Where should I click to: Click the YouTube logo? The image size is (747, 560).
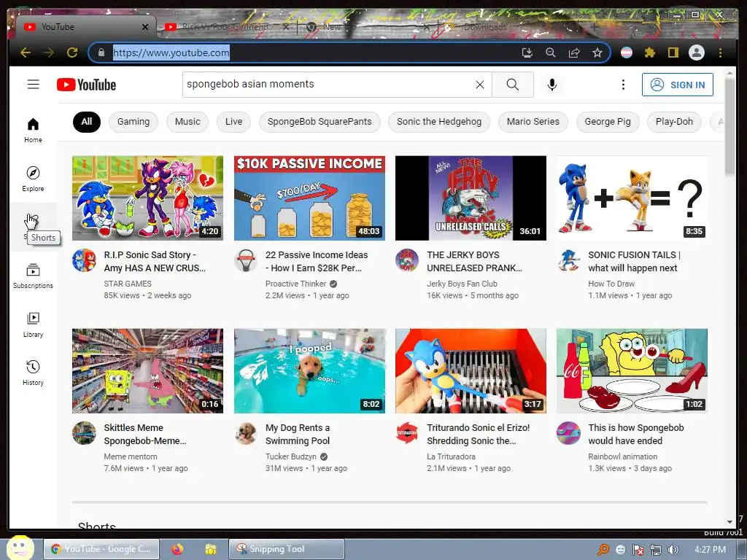tap(86, 85)
